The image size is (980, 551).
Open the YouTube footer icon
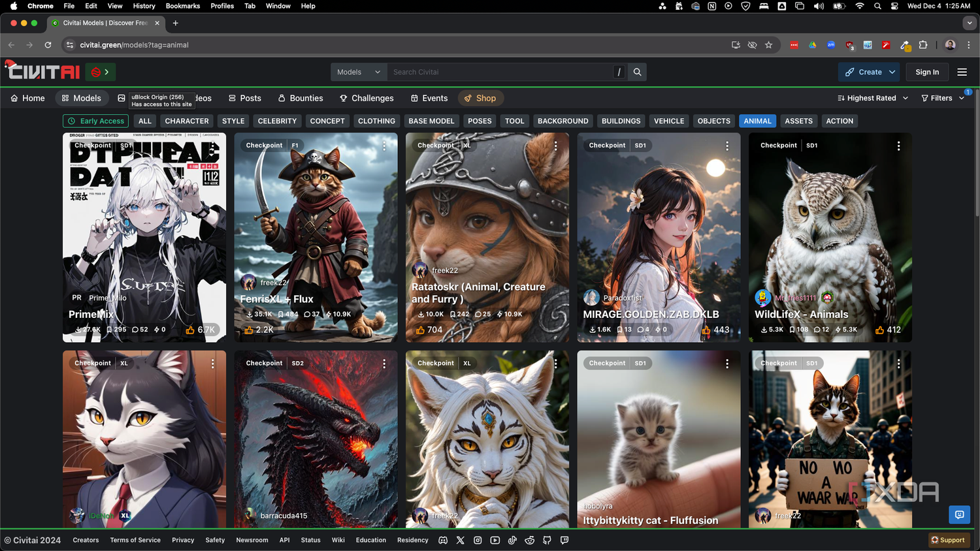click(x=495, y=540)
